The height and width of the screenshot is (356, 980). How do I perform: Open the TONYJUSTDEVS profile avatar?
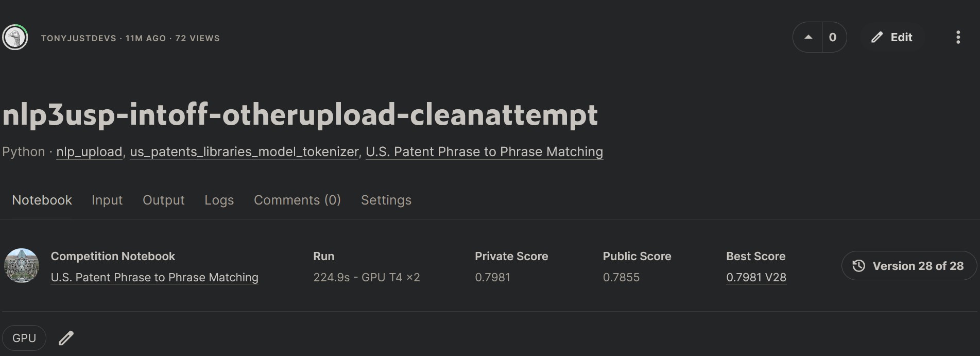[15, 37]
